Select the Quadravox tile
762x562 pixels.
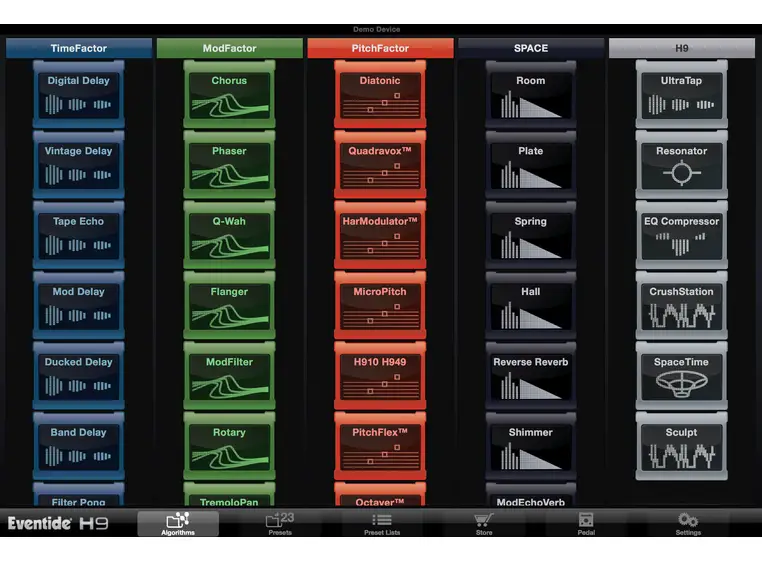[x=380, y=164]
